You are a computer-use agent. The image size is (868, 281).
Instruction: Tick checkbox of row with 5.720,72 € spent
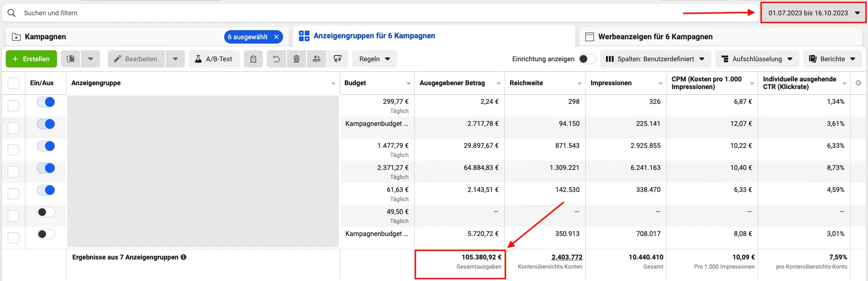coord(13,238)
